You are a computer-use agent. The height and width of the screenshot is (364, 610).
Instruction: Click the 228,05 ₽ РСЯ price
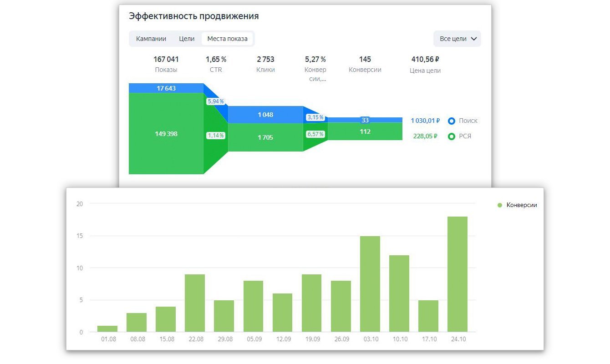425,136
